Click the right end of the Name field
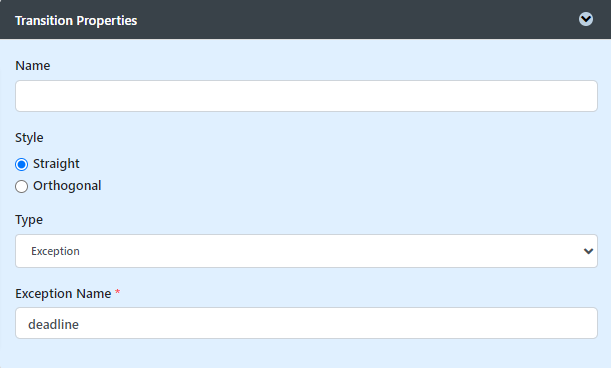Viewport: 611px width, 368px height. pyautogui.click(x=585, y=96)
